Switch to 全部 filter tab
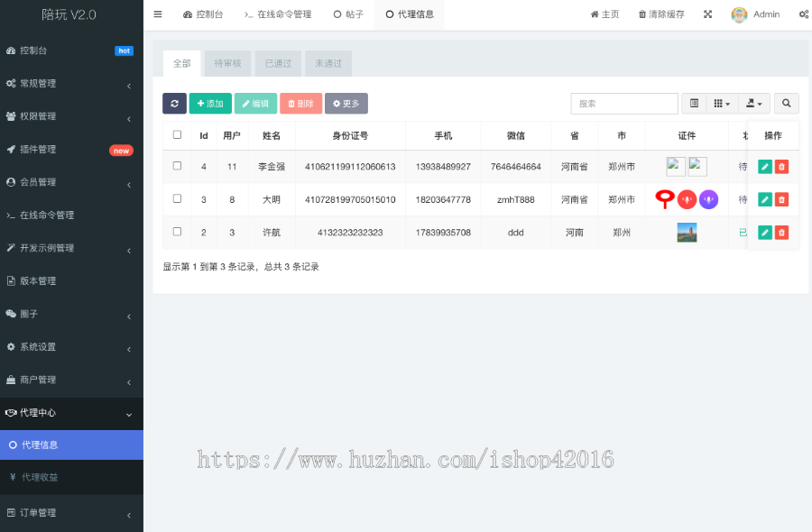812x532 pixels. pyautogui.click(x=181, y=64)
